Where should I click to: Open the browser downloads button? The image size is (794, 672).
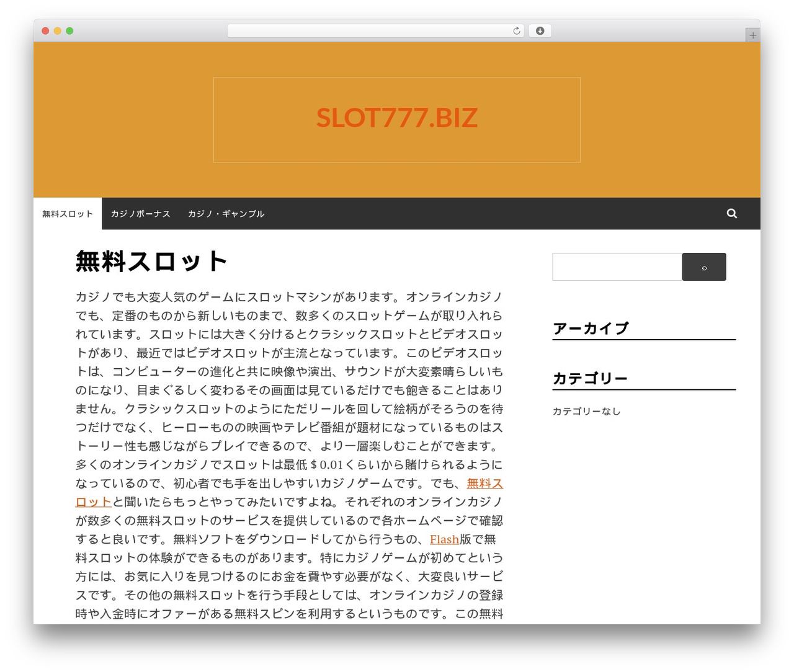(x=540, y=31)
